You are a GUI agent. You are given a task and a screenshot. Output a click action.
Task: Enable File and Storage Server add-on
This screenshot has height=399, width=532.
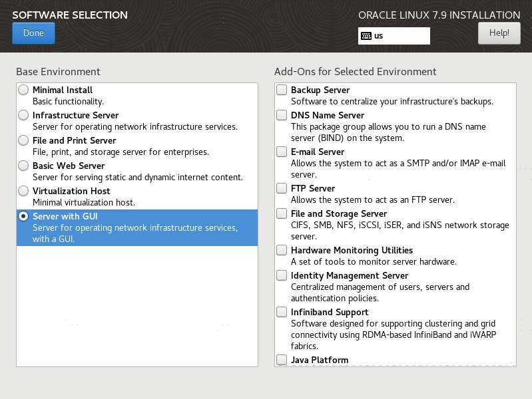tap(282, 213)
